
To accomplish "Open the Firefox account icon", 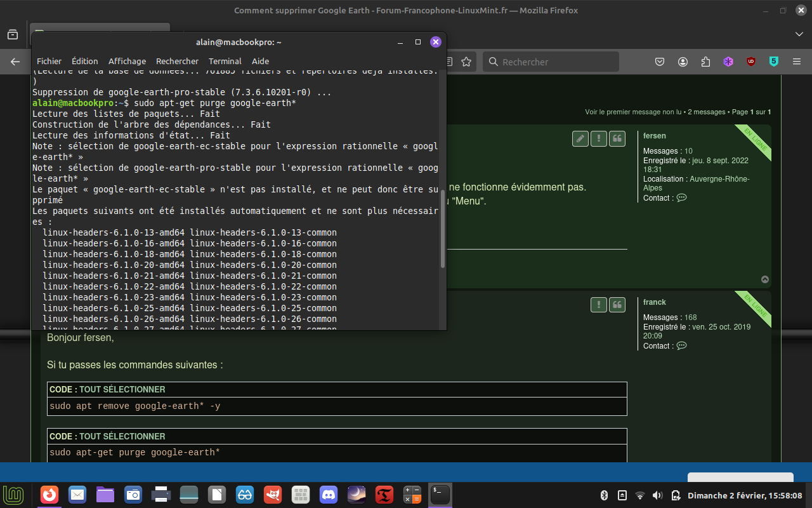I will 683,62.
